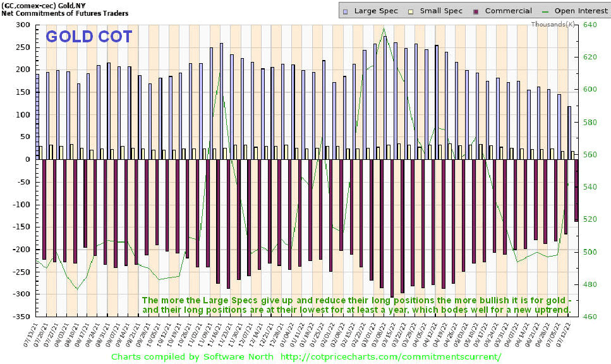Click the 300 label on left axis
The height and width of the screenshot is (364, 611).
pyautogui.click(x=23, y=25)
